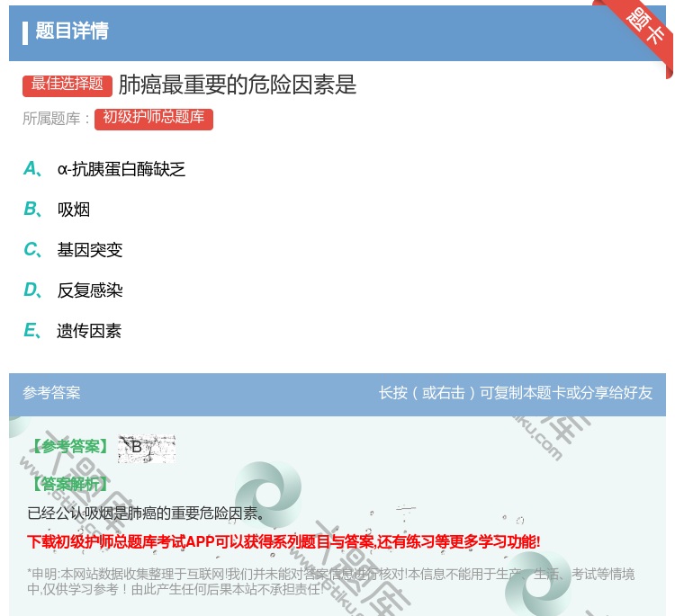The width and height of the screenshot is (675, 616).
Task: Open the 初级护师总题库 question bank tag
Action: click(154, 119)
